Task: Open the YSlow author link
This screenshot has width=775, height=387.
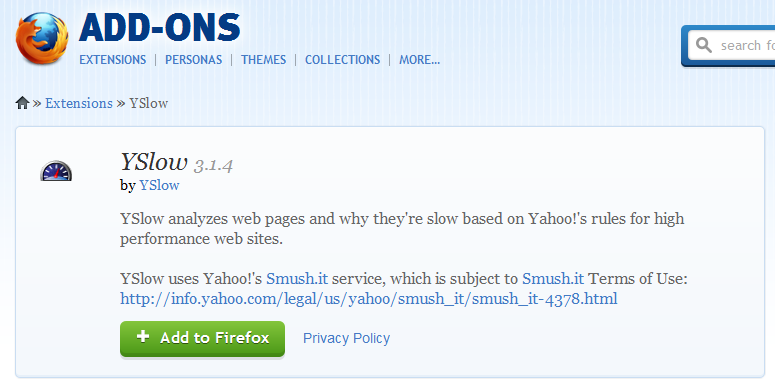Action: click(x=159, y=185)
